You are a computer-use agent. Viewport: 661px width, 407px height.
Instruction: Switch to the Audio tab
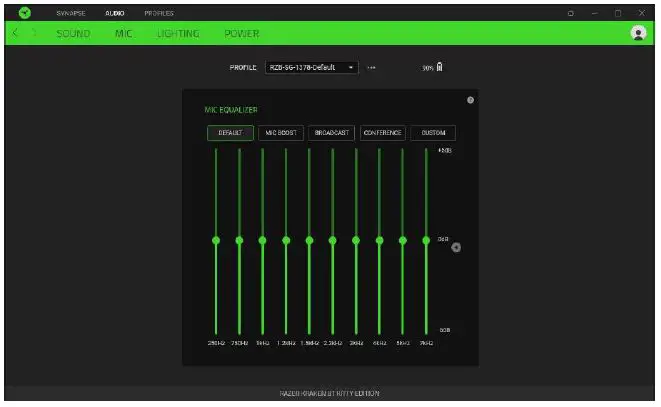point(115,13)
